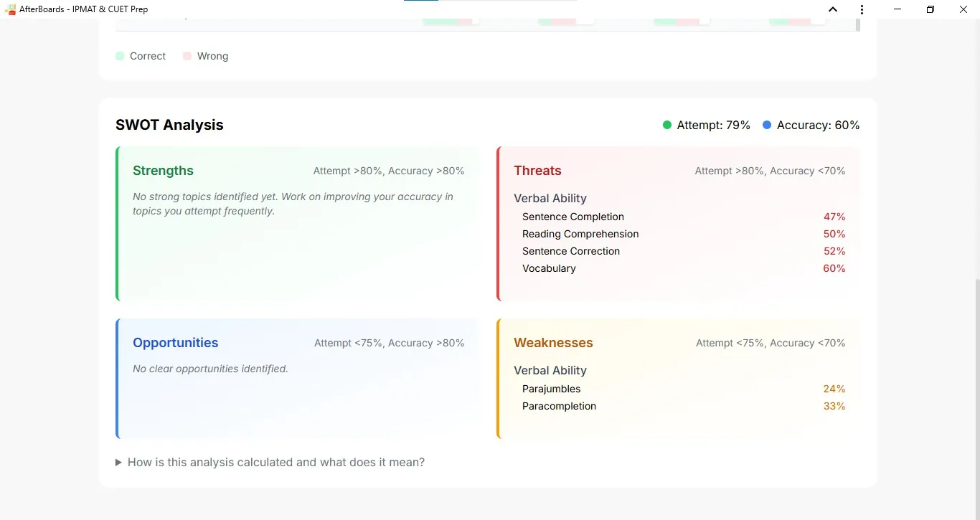Select the Sentence Completion topic

(573, 217)
